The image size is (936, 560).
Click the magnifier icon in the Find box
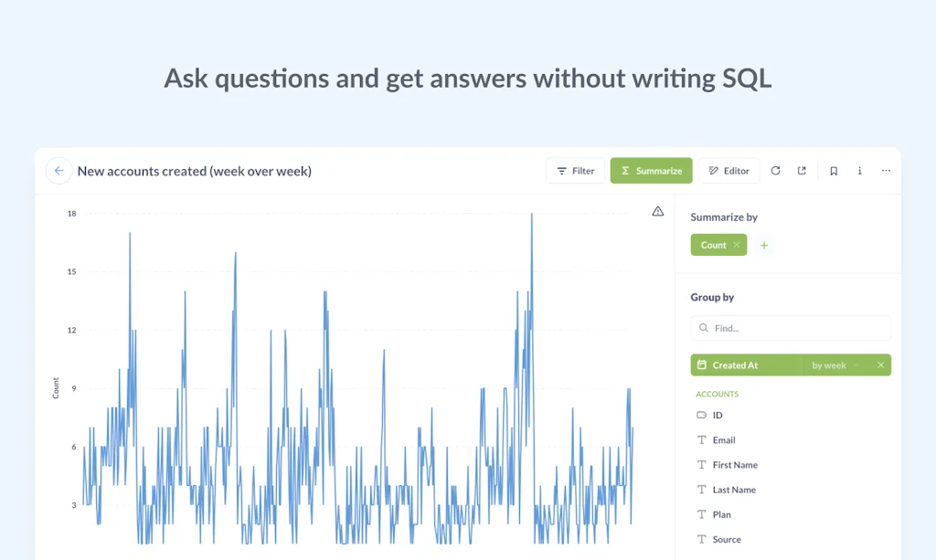704,327
